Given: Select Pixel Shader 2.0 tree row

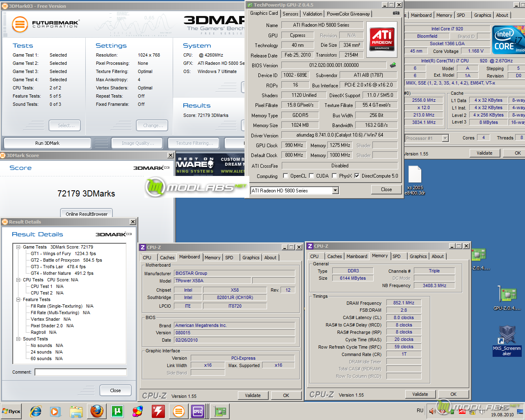Looking at the screenshot, I should click(52, 326).
